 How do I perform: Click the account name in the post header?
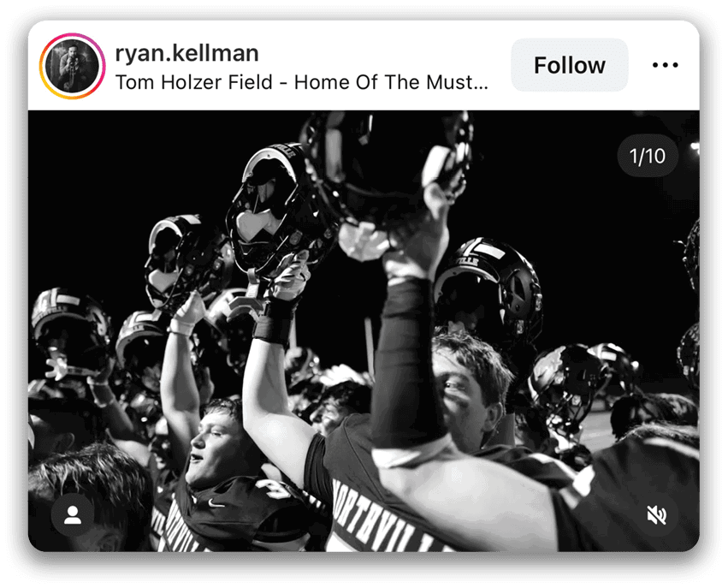186,53
